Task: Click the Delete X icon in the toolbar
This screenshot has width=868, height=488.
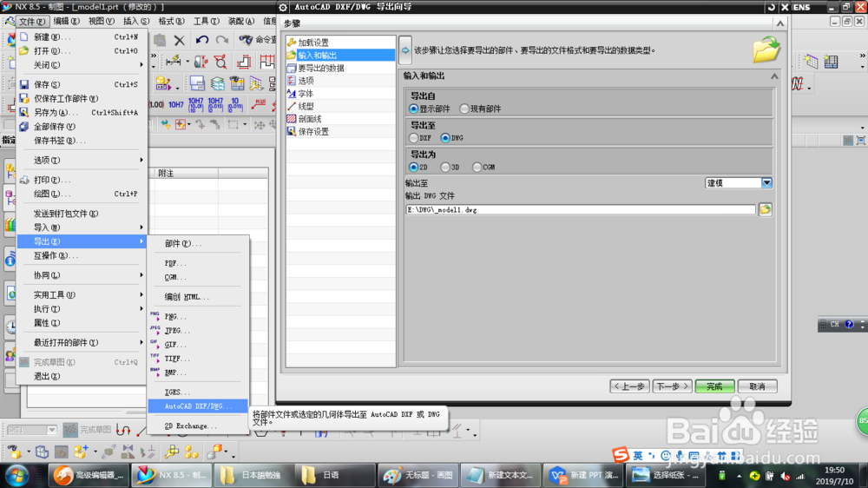Action: pyautogui.click(x=180, y=40)
